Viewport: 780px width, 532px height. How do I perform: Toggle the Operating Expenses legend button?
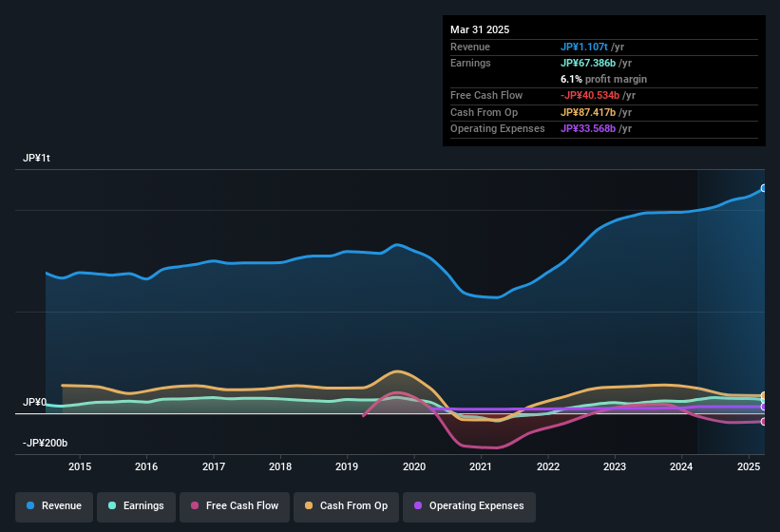click(x=468, y=506)
